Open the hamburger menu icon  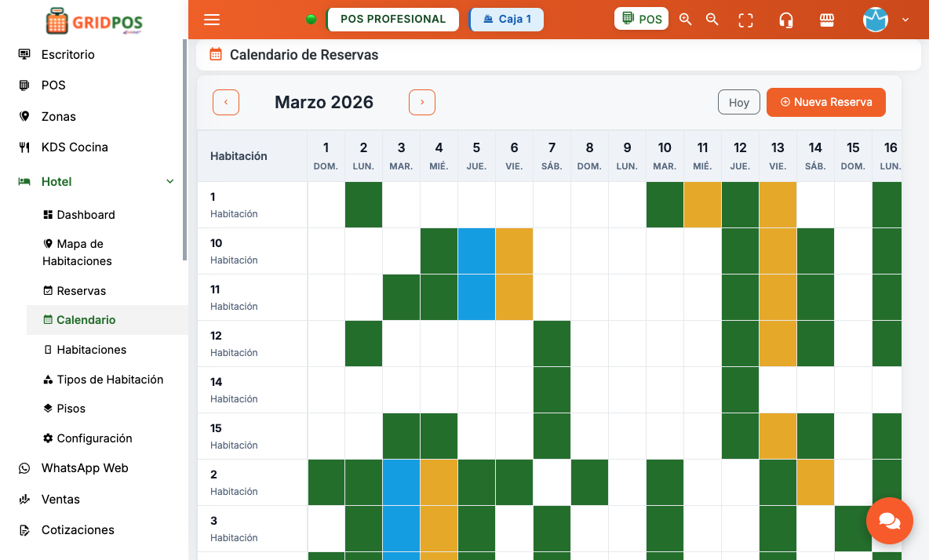click(x=212, y=19)
